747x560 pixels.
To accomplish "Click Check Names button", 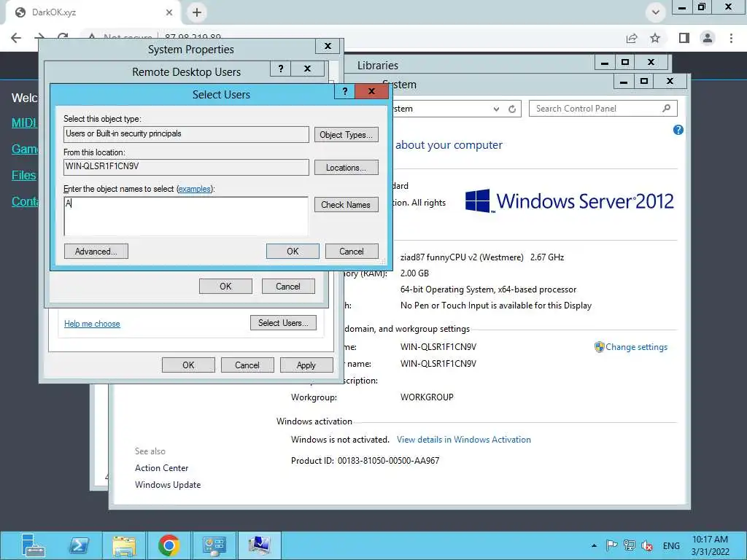I will pyautogui.click(x=347, y=205).
